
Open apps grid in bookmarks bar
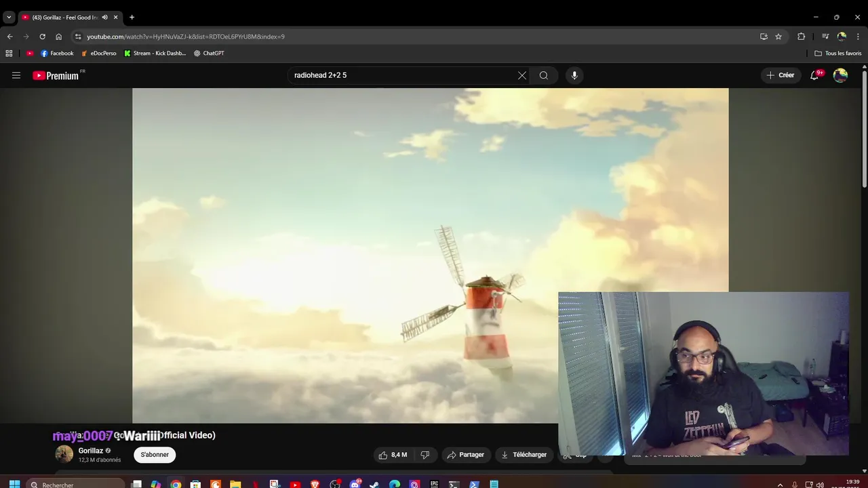click(x=9, y=53)
